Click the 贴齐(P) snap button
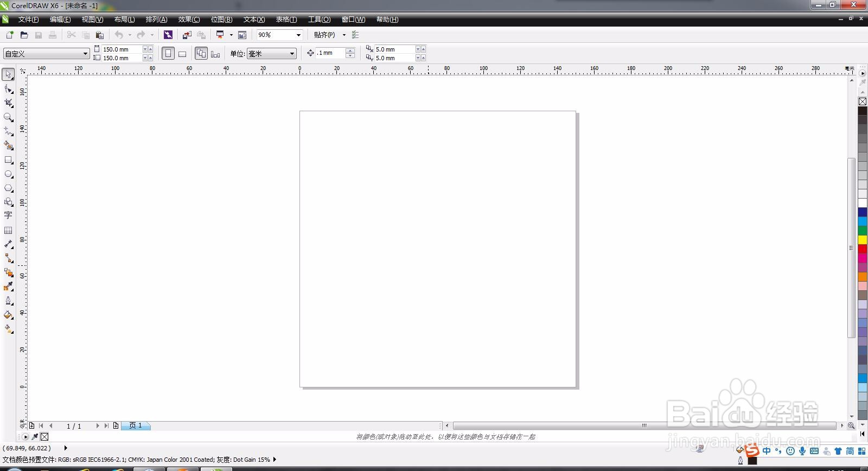Viewport: 868px width, 471px height. 324,35
